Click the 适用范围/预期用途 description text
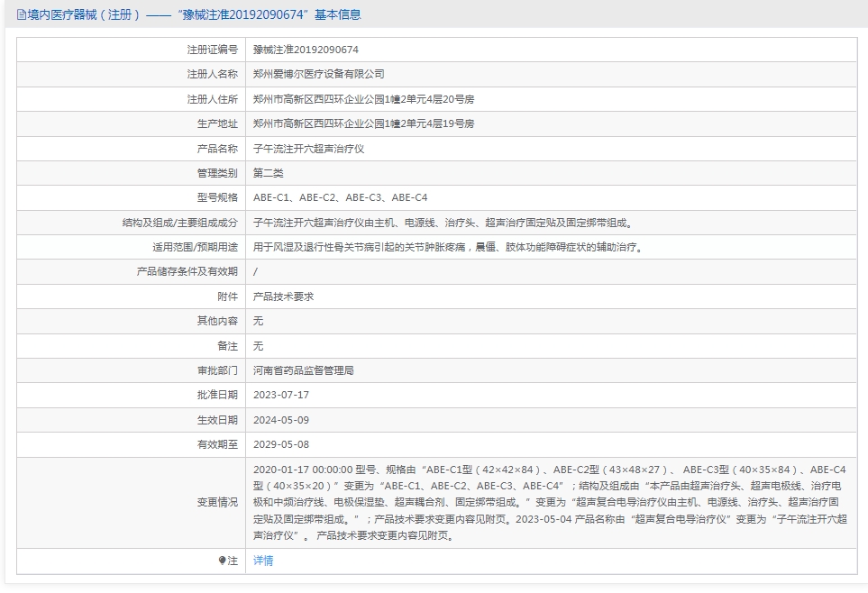The image size is (868, 593). tap(449, 247)
